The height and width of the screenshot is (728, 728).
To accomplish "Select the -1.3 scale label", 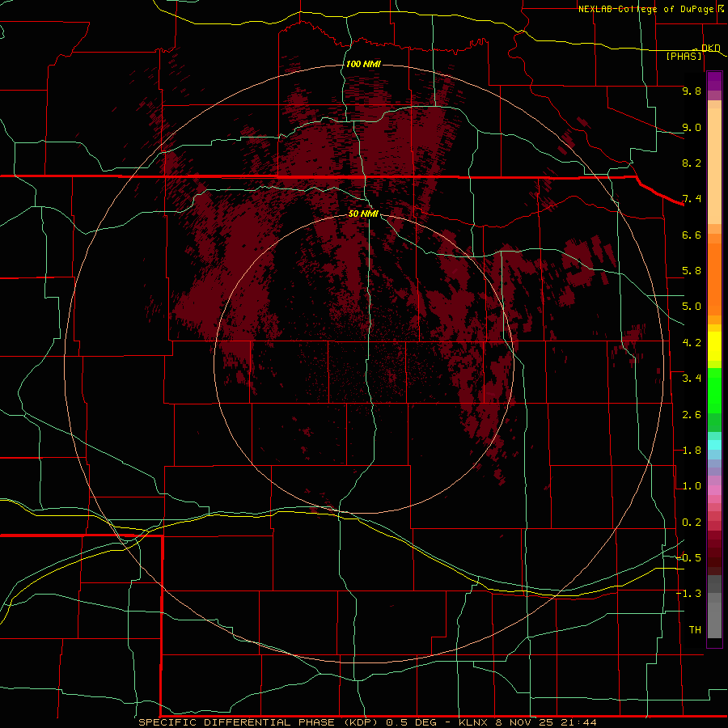I will coord(688,594).
